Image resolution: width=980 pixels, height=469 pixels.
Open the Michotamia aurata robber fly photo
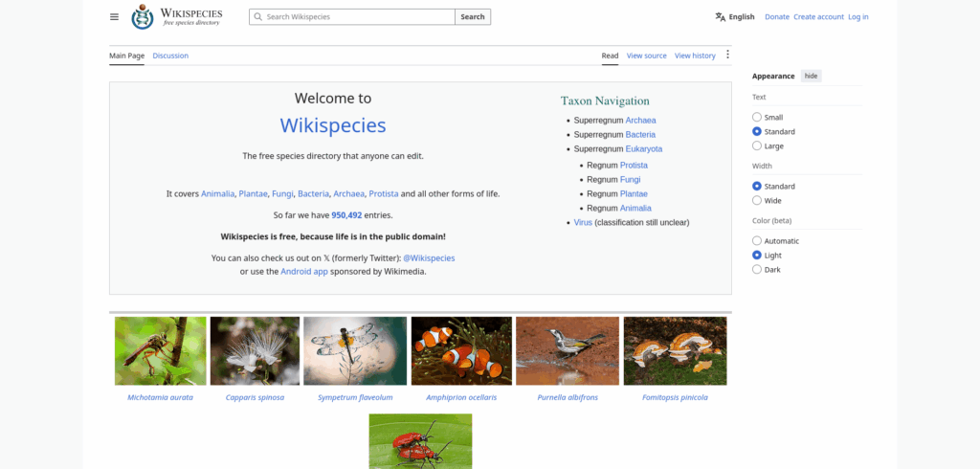(x=161, y=351)
